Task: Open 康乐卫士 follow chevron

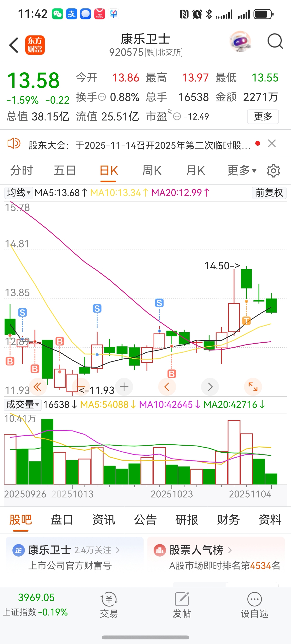Action: click(118, 550)
